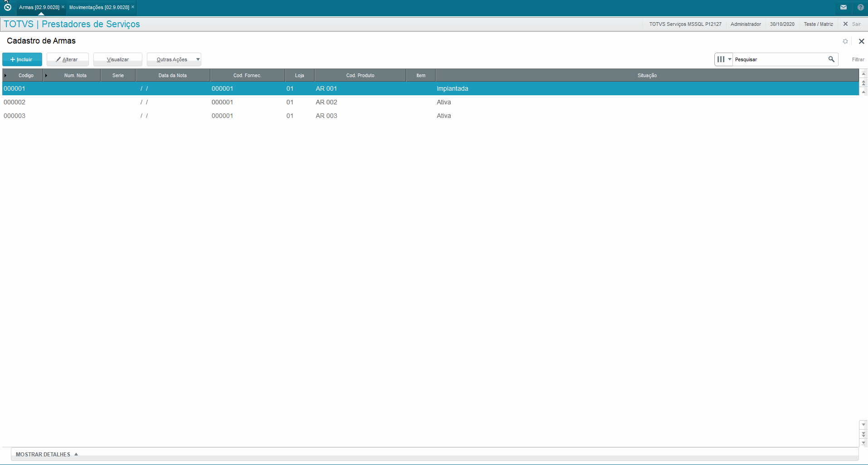The height and width of the screenshot is (465, 868).
Task: Click Ativa status in row 000003
Action: pyautogui.click(x=444, y=116)
